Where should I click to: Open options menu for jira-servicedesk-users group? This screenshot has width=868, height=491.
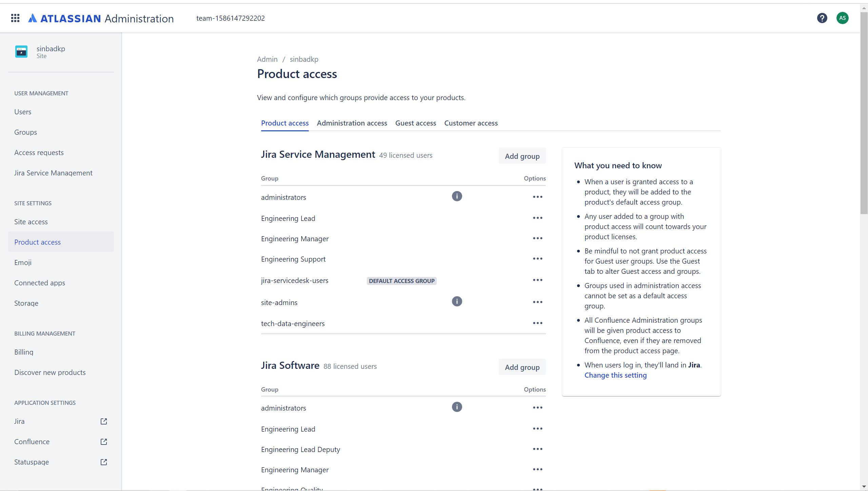(x=537, y=280)
